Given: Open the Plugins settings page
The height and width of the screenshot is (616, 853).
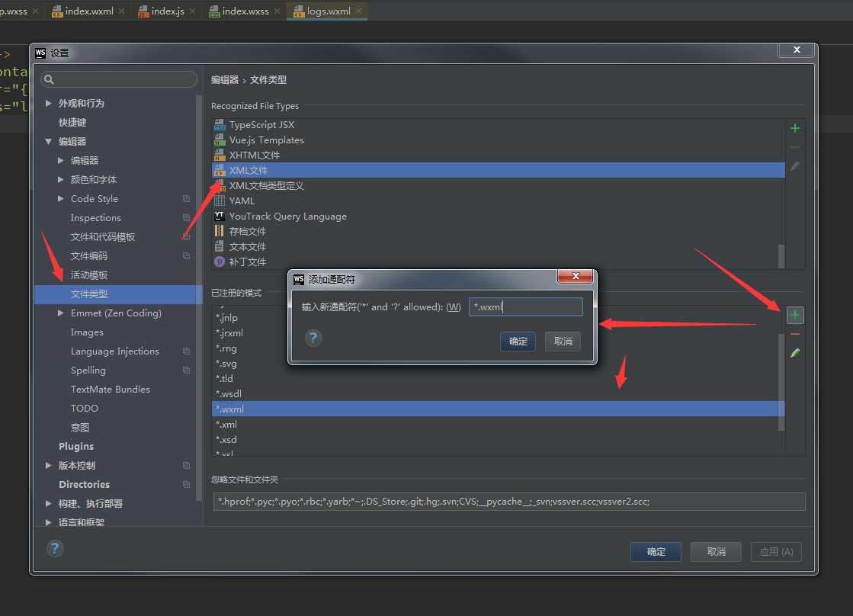Looking at the screenshot, I should (x=76, y=446).
